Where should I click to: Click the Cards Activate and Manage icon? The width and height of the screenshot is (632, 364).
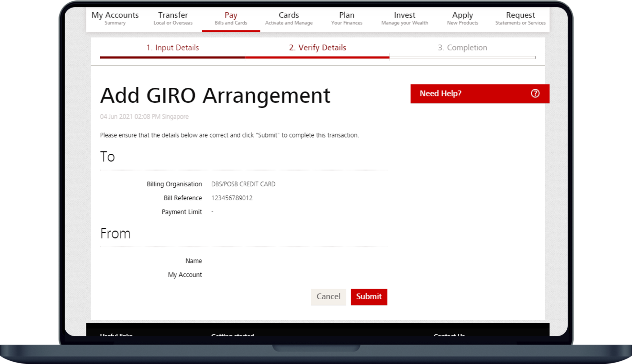289,18
